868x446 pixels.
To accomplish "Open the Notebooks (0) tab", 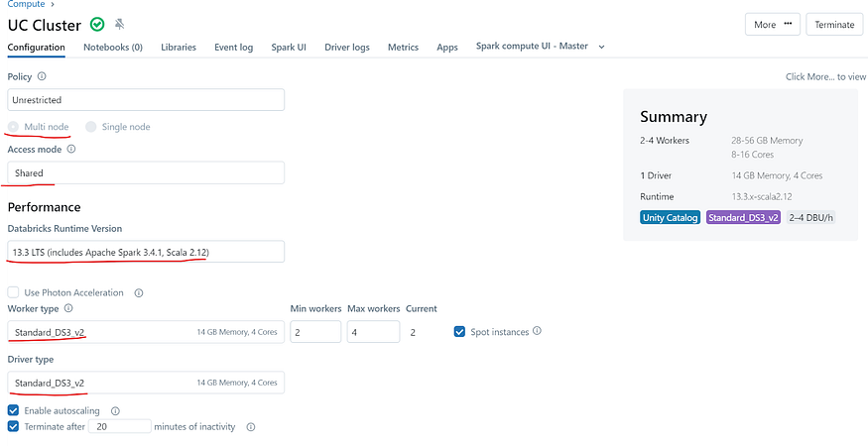I will click(113, 47).
